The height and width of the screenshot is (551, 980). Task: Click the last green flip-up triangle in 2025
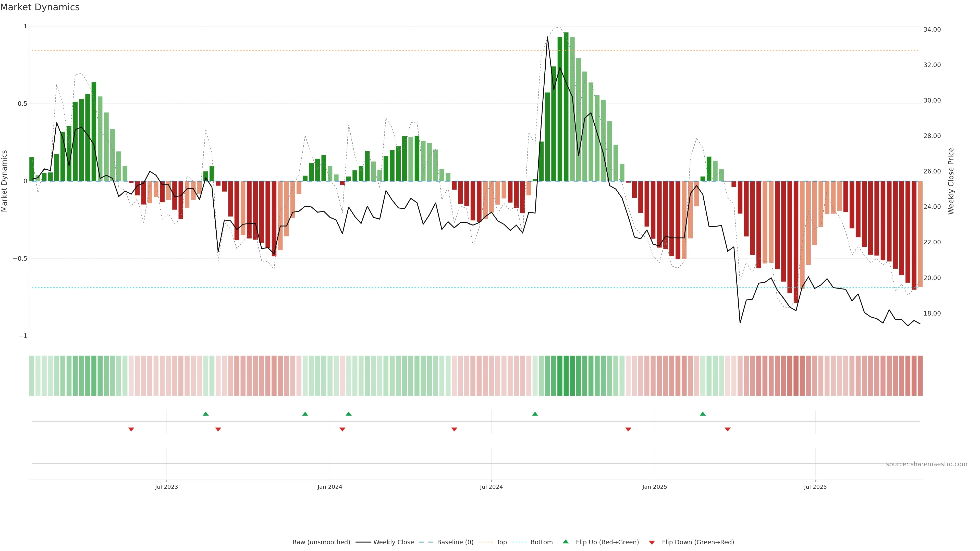(703, 414)
